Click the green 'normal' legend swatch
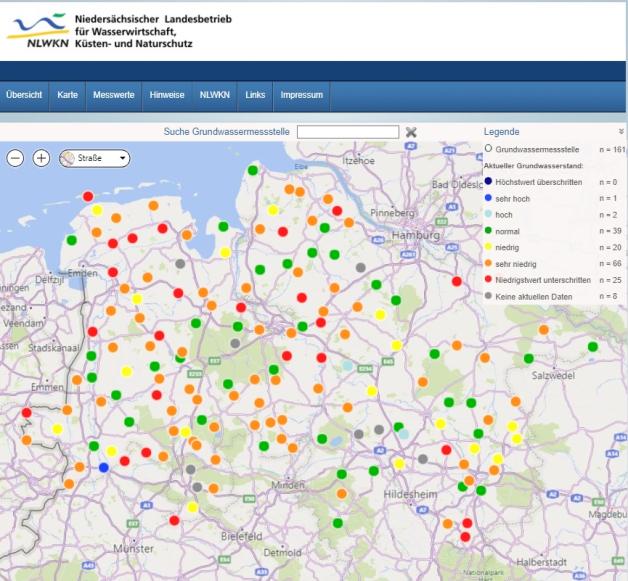This screenshot has width=628, height=581. click(488, 231)
